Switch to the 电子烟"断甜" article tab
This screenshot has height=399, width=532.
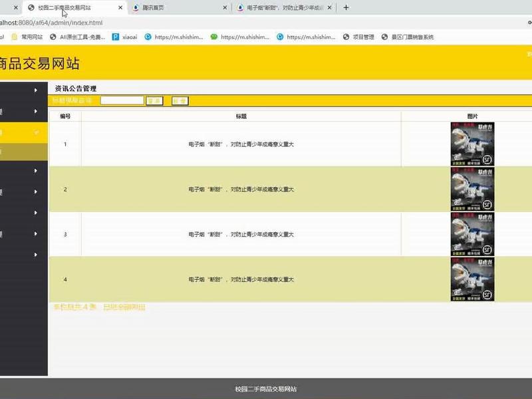coord(283,7)
